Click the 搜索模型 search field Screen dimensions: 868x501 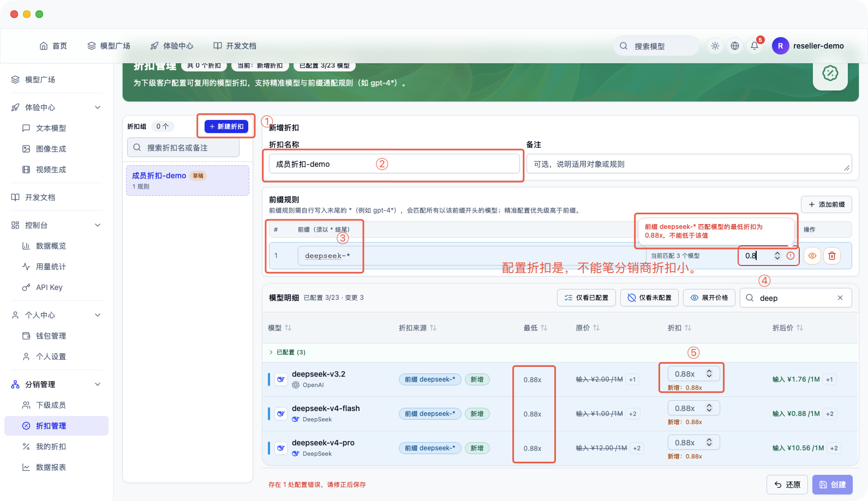coord(657,46)
